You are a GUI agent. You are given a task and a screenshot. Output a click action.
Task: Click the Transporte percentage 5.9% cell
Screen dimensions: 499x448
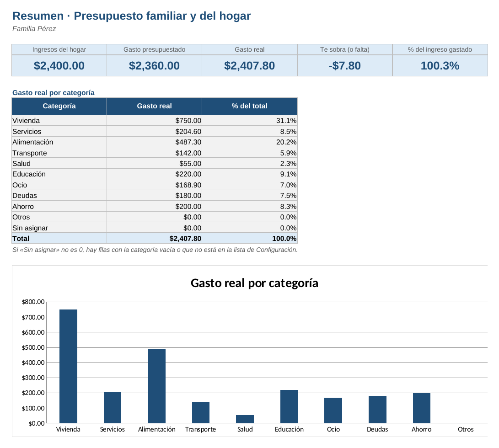[250, 153]
